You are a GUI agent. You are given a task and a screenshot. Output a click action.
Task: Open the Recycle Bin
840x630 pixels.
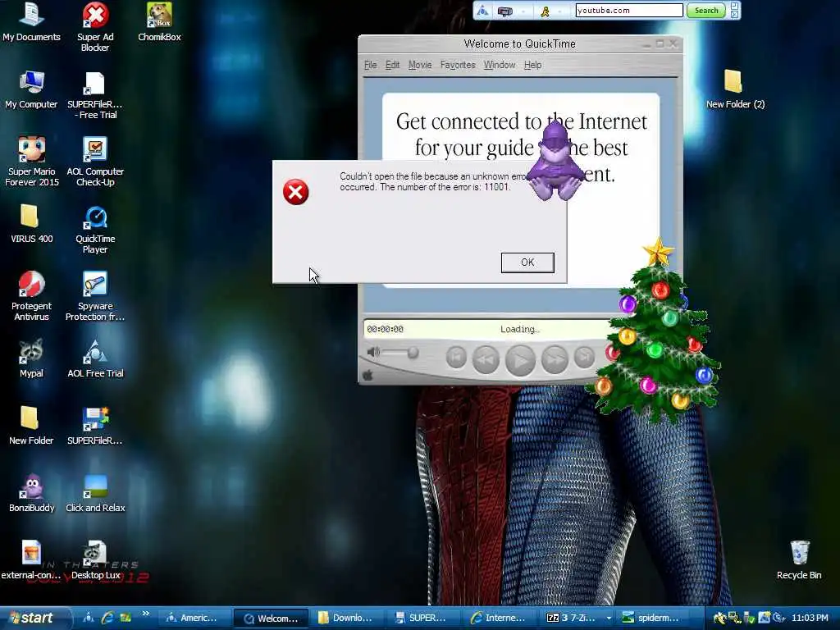[799, 560]
